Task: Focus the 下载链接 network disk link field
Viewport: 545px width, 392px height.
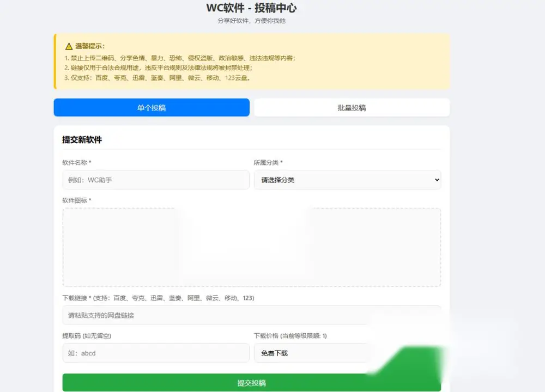Action: 252,315
